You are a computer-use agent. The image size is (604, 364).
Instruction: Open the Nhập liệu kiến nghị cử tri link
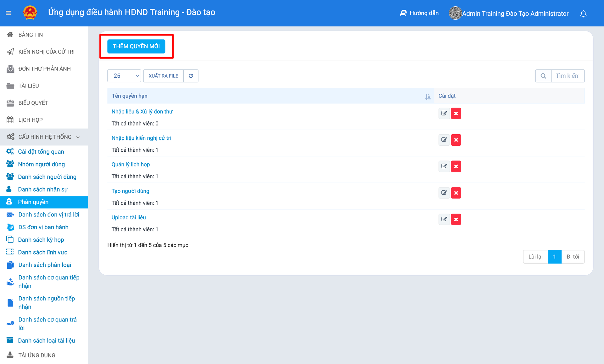click(x=141, y=138)
